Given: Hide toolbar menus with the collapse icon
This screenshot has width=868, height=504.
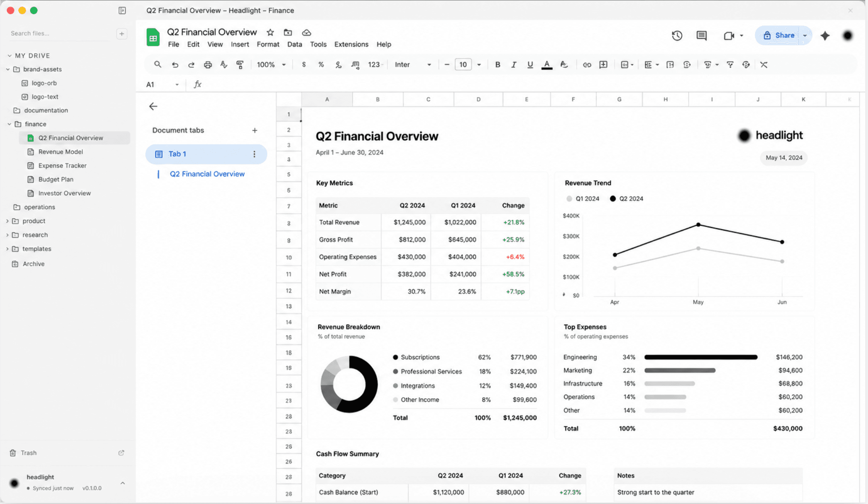Looking at the screenshot, I should tap(764, 65).
